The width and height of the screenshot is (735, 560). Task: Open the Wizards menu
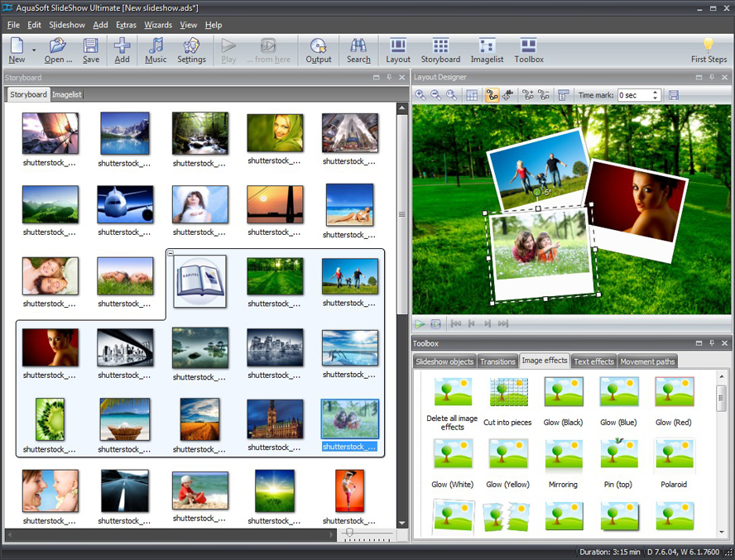pos(158,25)
